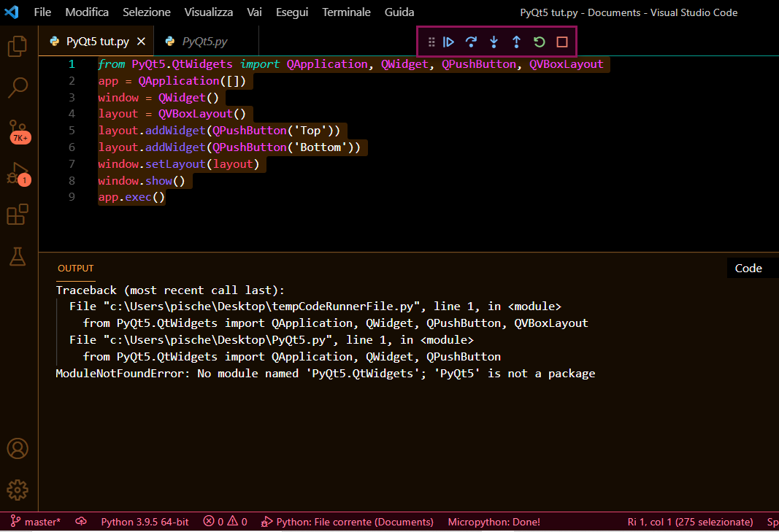Screen dimensions: 779x532
Task: Open the Search view icon
Action: tap(18, 88)
